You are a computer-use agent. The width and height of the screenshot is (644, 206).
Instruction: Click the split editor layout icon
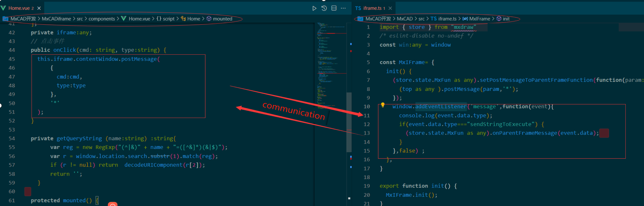tap(334, 8)
